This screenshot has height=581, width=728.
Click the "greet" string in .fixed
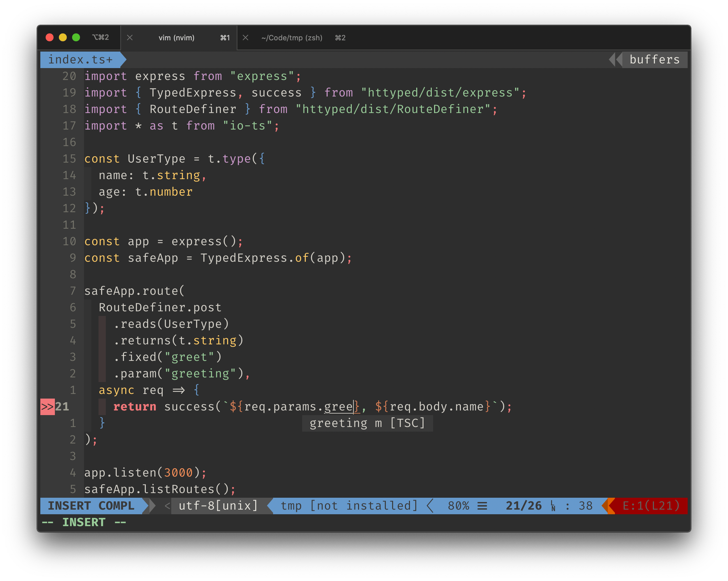(189, 357)
